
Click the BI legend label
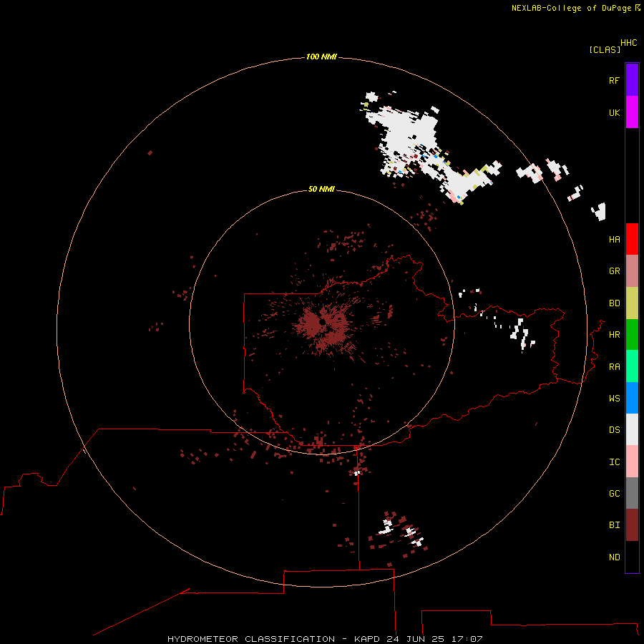614,525
